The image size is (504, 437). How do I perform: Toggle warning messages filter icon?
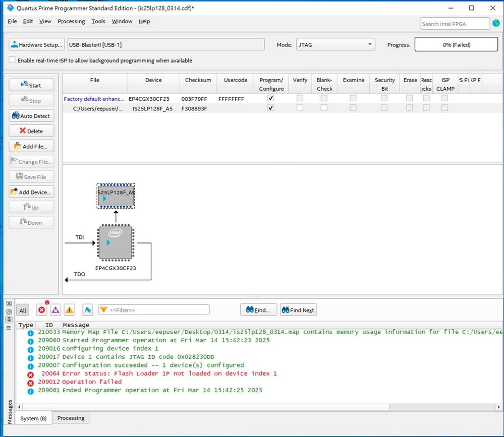69,310
